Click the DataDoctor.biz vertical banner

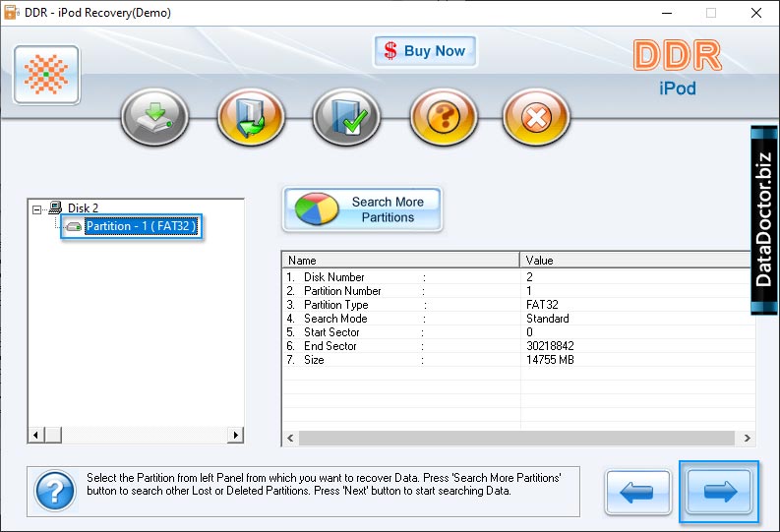coord(764,219)
